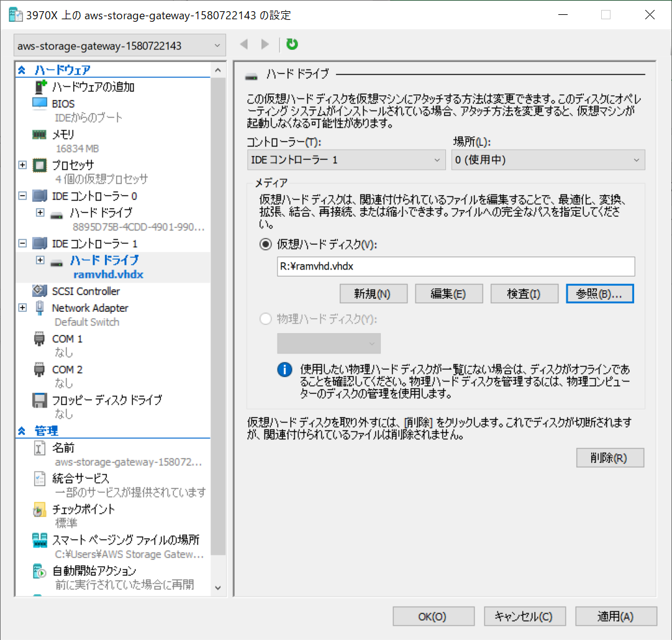Select the Default Switch entry
The width and height of the screenshot is (672, 640).
point(87,322)
